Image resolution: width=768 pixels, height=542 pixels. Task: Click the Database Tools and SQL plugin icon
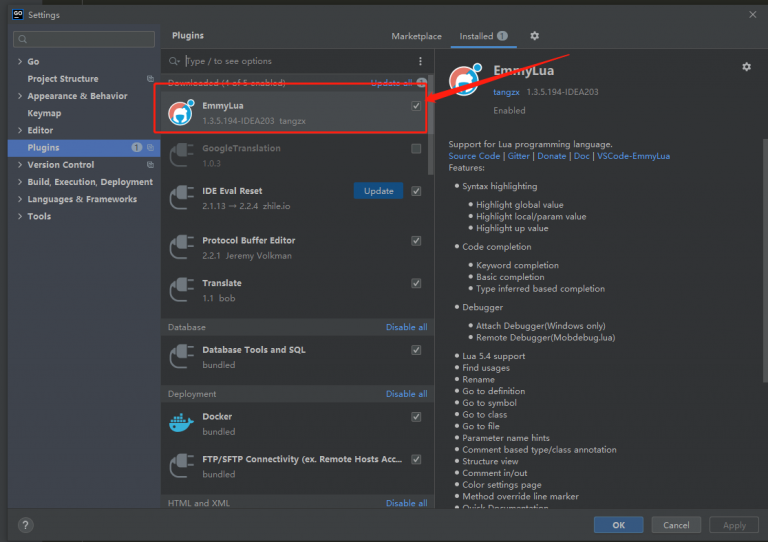(x=181, y=357)
